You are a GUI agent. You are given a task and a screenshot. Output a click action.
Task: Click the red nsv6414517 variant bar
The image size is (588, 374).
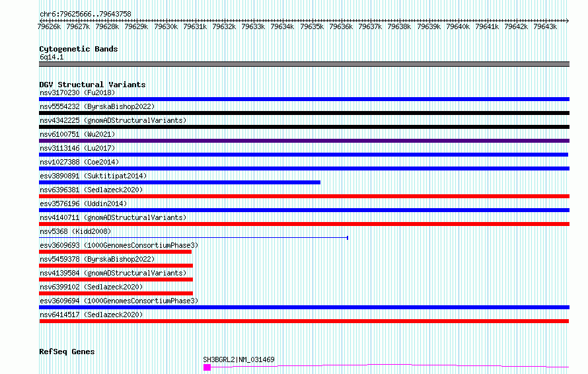304,321
